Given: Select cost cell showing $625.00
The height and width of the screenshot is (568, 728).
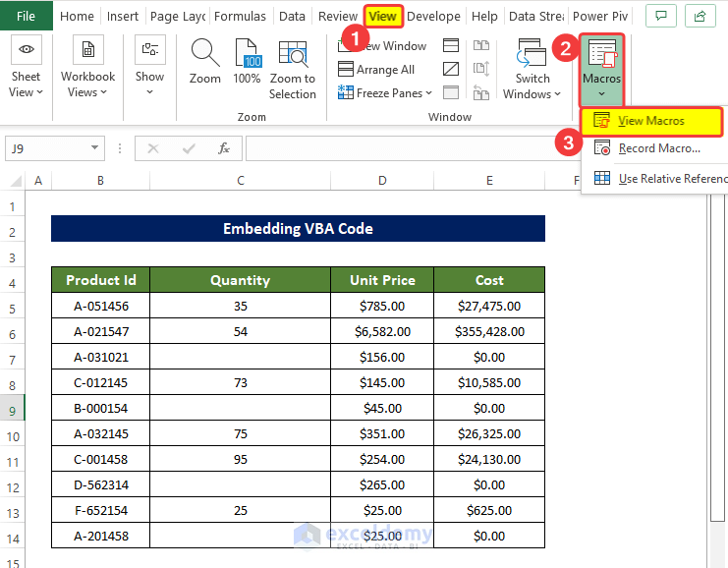Looking at the screenshot, I should pos(489,510).
